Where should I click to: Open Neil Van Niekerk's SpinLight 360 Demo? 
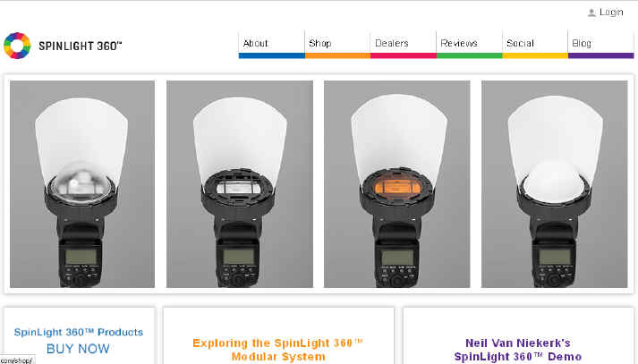click(x=517, y=350)
